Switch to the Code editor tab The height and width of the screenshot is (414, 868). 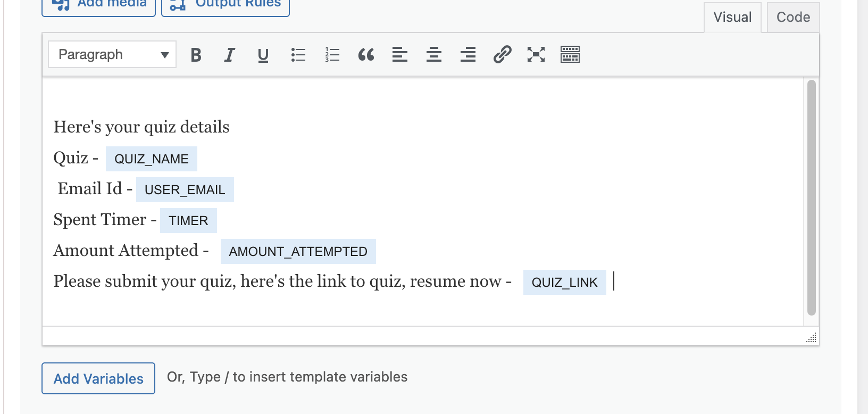793,18
